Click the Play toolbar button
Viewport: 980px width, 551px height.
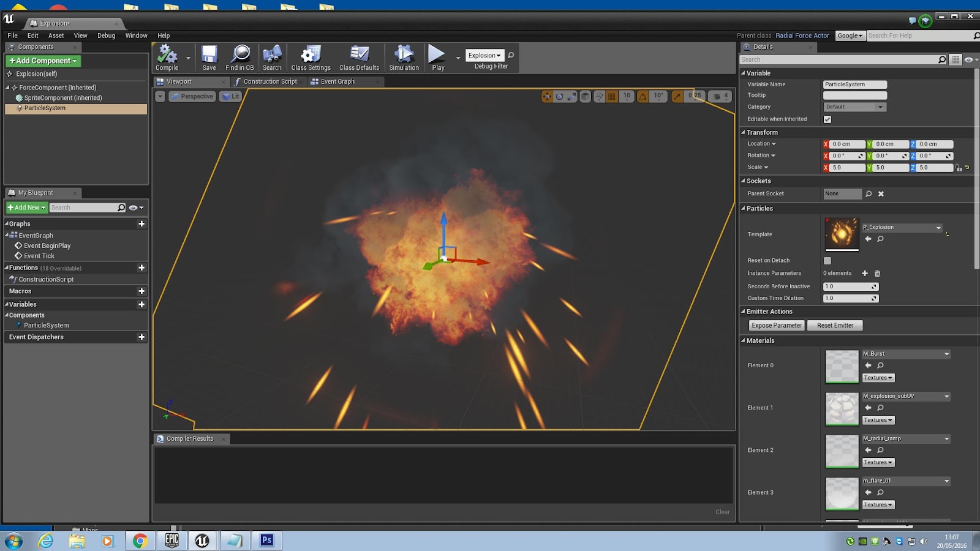click(437, 58)
